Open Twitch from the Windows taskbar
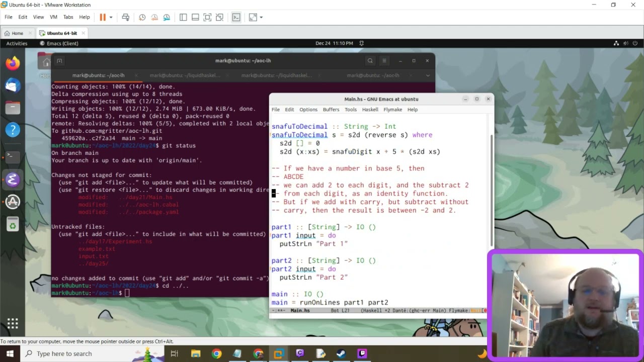644x362 pixels. (362, 353)
